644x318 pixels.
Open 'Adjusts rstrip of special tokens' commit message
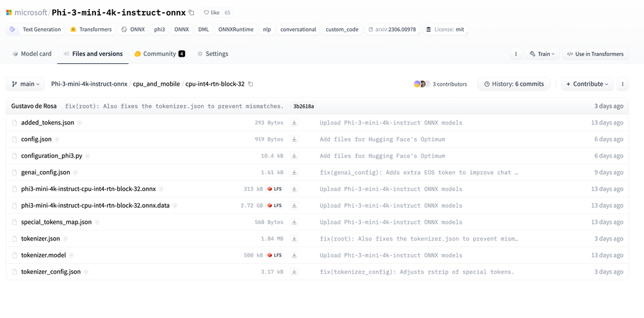pos(417,272)
